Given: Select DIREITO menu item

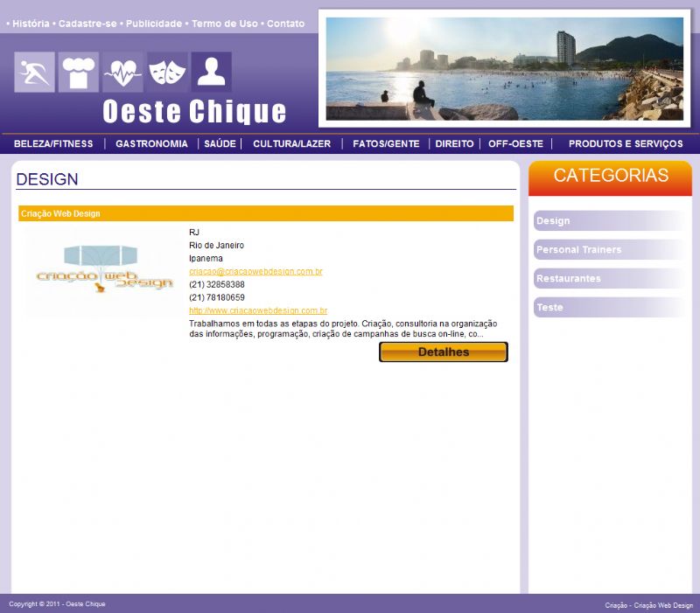Looking at the screenshot, I should (x=454, y=143).
